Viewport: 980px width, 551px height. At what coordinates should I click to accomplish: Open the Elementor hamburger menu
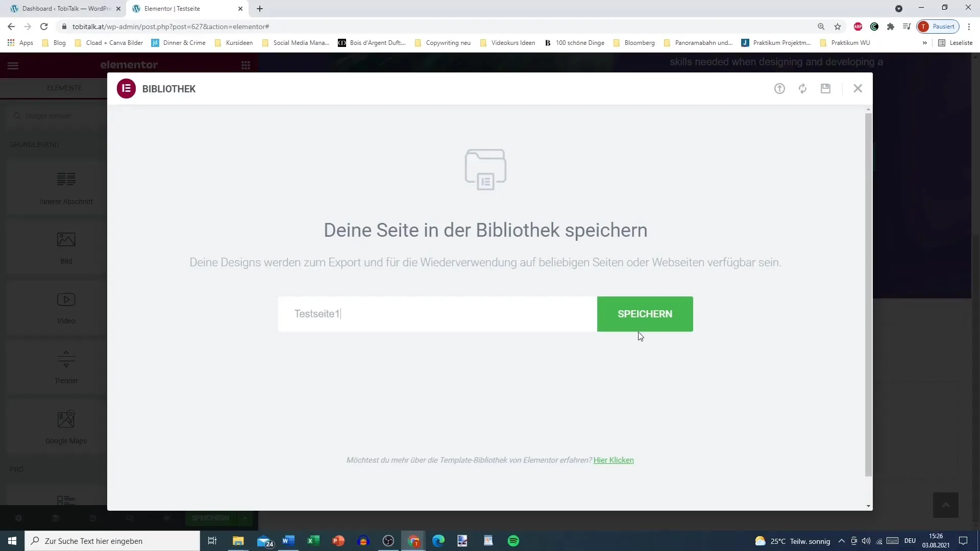point(13,65)
